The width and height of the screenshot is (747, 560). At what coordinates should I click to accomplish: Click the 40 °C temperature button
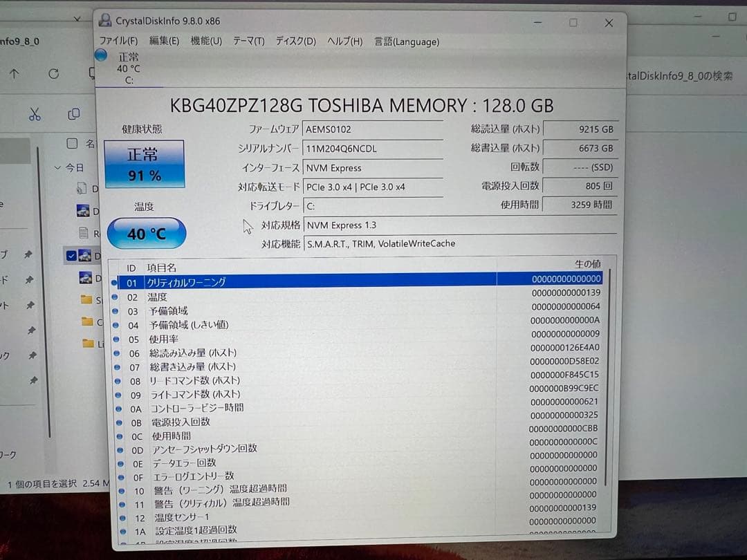[x=146, y=234]
